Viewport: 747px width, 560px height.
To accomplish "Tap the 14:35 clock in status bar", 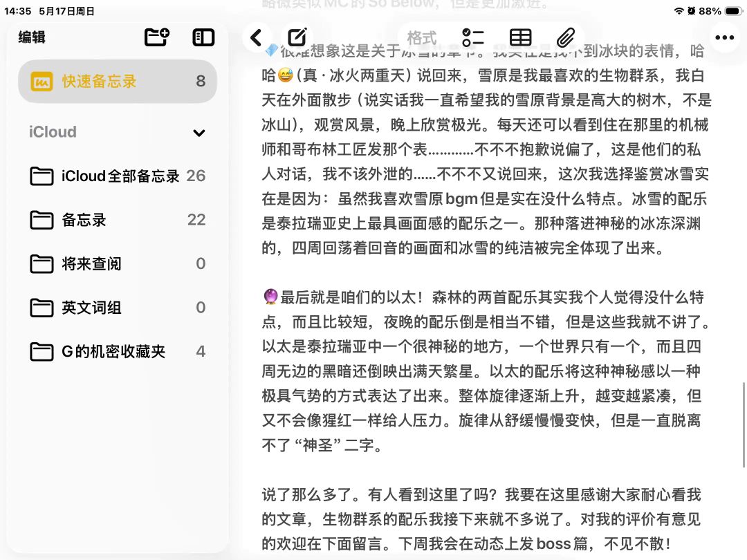I will click(17, 11).
